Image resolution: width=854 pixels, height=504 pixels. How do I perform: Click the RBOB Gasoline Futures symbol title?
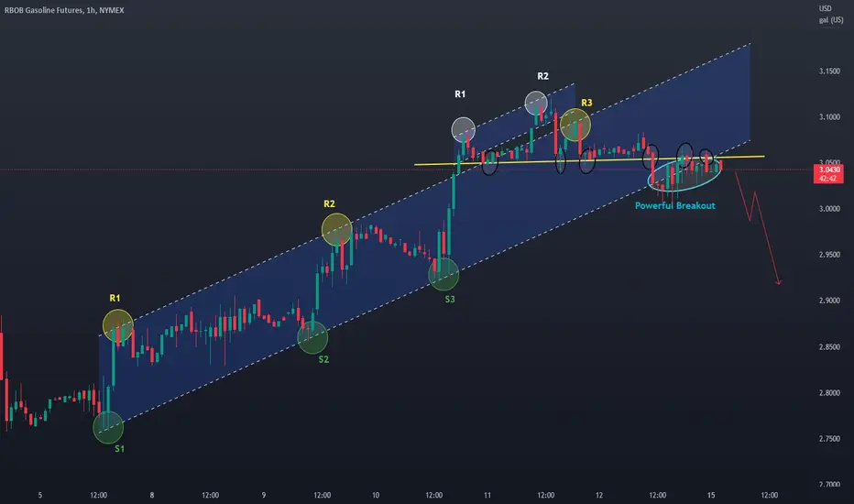coord(64,10)
